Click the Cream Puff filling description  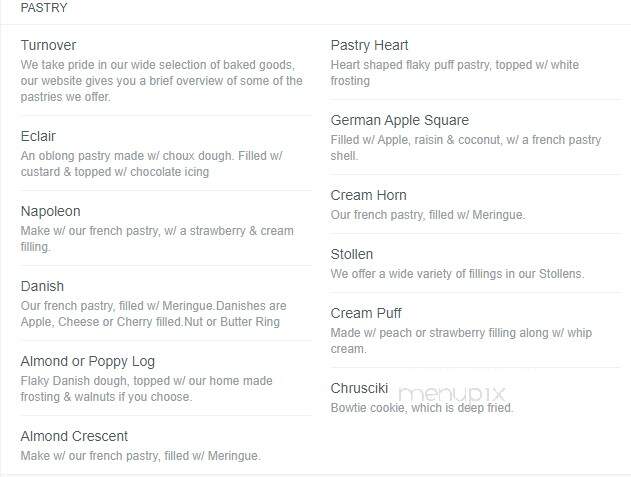point(461,341)
